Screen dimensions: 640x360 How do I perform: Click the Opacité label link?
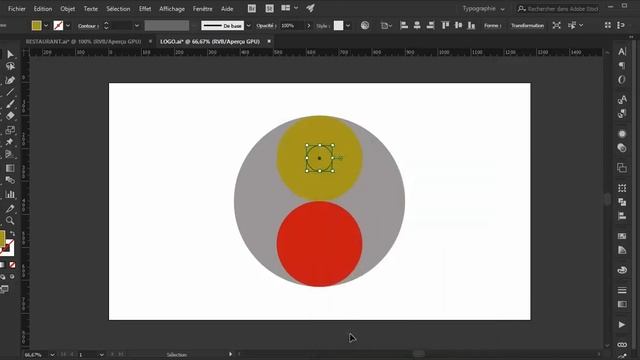pos(267,26)
